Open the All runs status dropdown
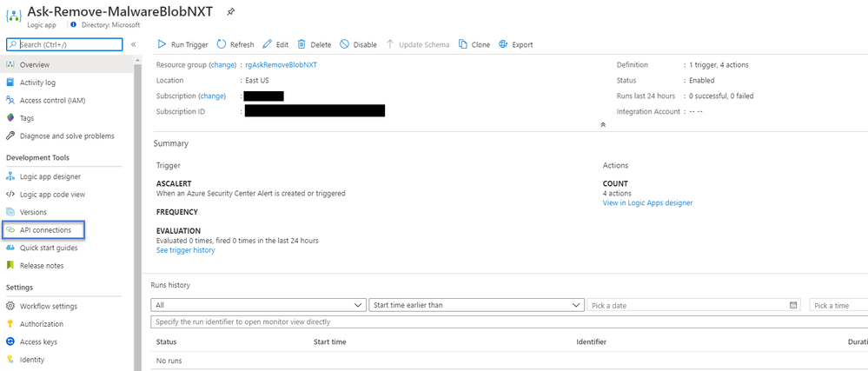This screenshot has width=868, height=371. tap(259, 305)
